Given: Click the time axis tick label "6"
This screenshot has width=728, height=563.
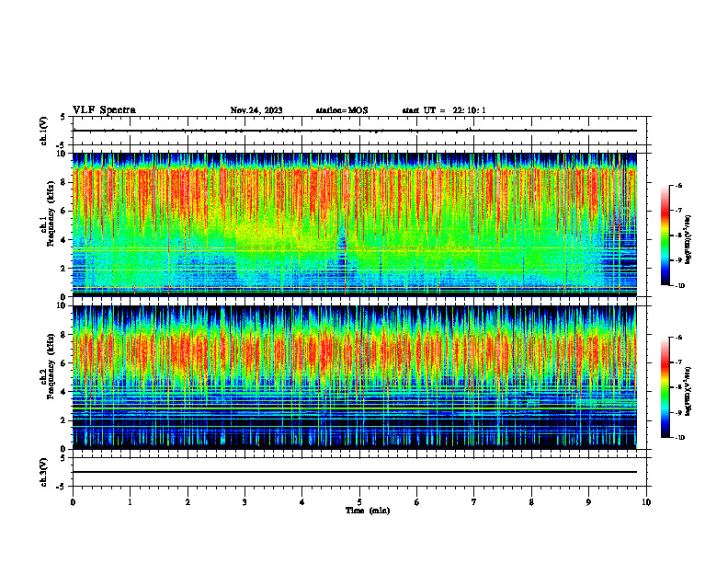Looking at the screenshot, I should point(417,502).
